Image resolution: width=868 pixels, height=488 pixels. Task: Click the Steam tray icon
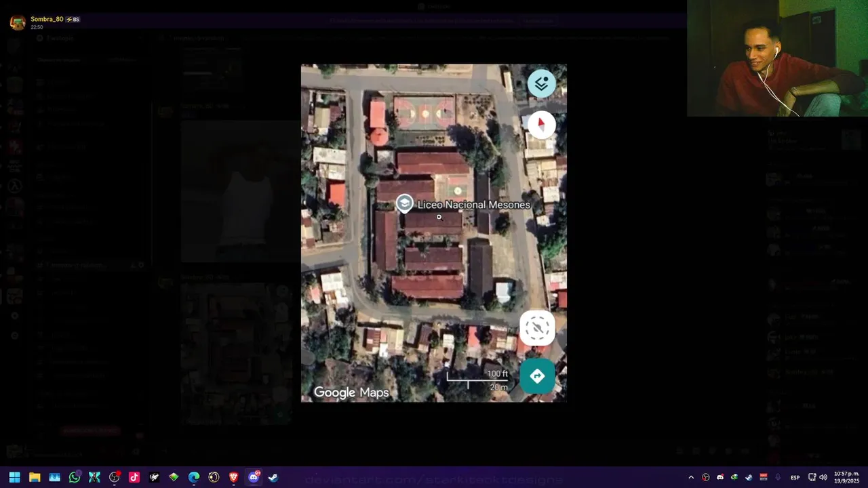pyautogui.click(x=749, y=477)
